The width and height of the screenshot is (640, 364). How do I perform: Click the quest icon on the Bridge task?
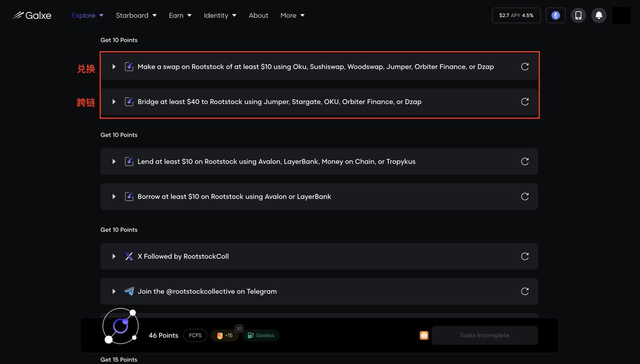129,102
